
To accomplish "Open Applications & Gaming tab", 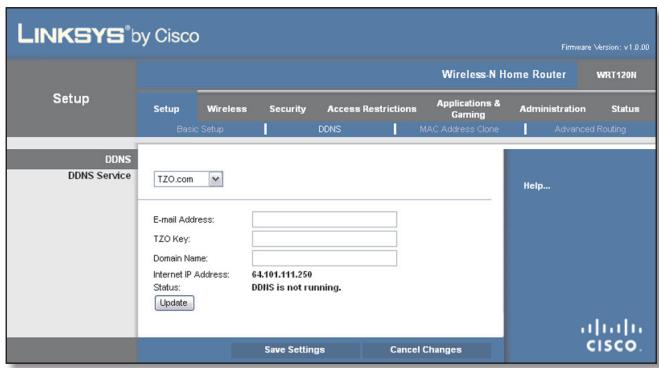I will tap(468, 109).
